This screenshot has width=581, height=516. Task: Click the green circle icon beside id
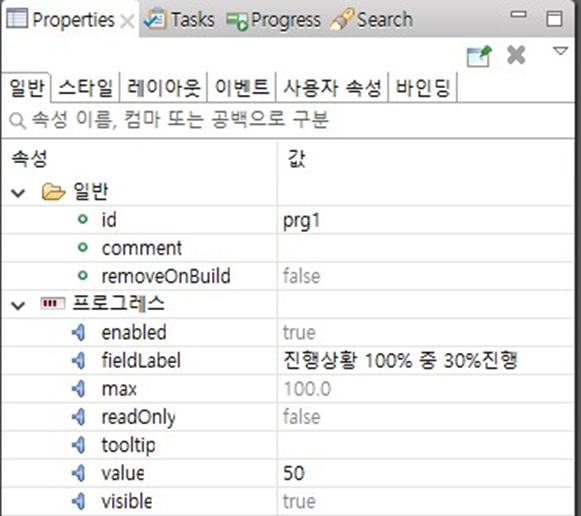coord(83,219)
